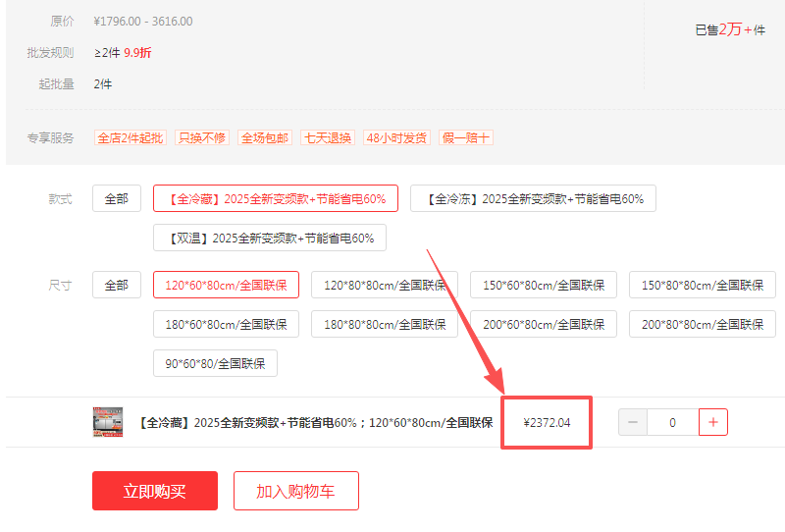Select 全部 in the 款式 row
This screenshot has width=785, height=532.
(116, 198)
